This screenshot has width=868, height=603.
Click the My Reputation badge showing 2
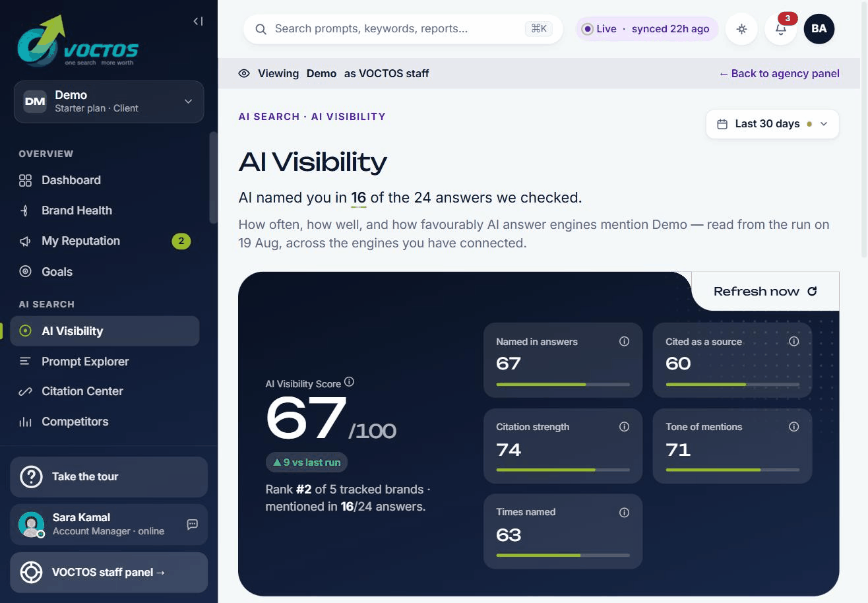pyautogui.click(x=181, y=241)
